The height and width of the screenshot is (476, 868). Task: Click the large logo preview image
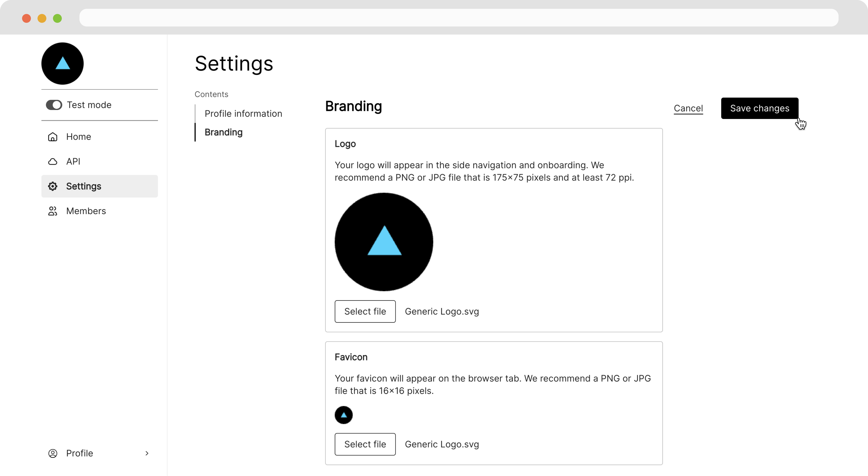click(x=384, y=242)
